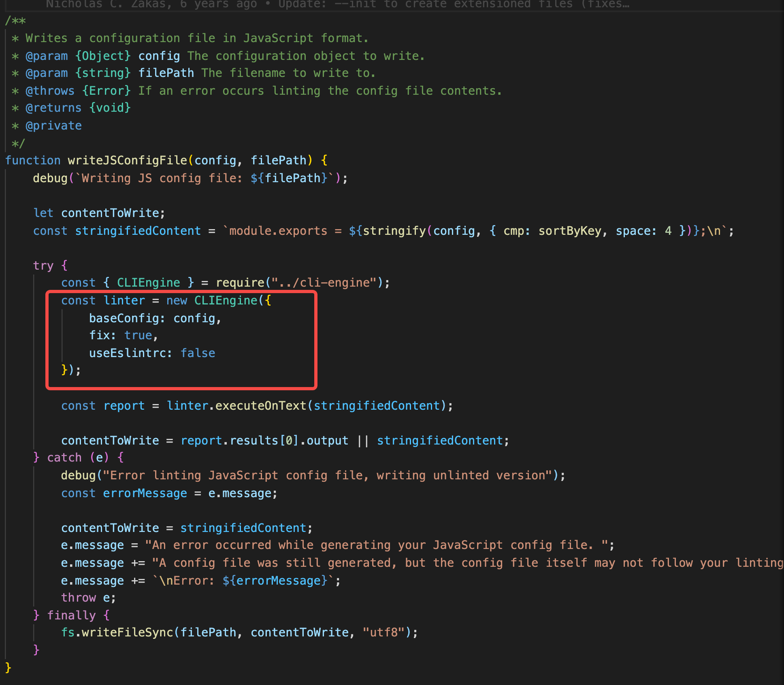Click the finally keyword
Viewport: 784px width, 685px height.
(x=71, y=615)
